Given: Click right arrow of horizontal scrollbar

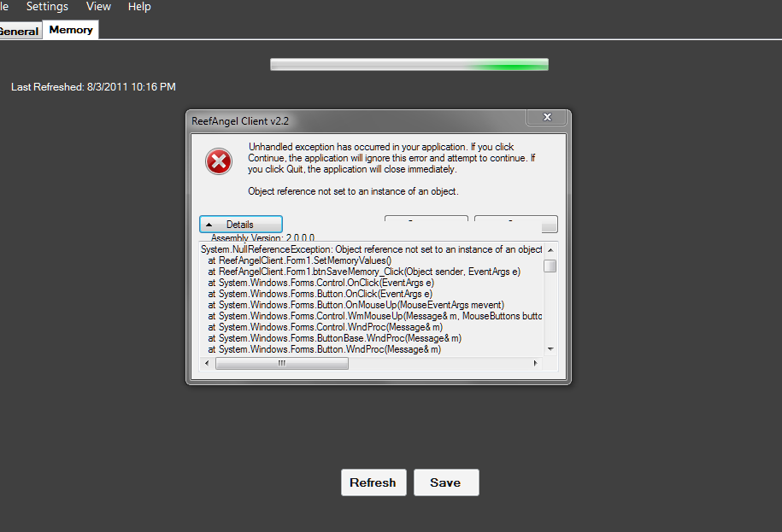Looking at the screenshot, I should click(536, 363).
